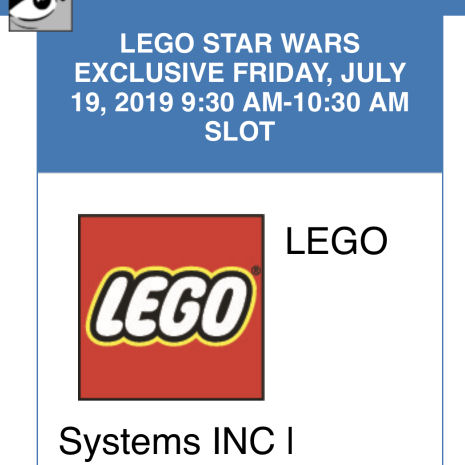The width and height of the screenshot is (465, 465).
Task: Tap the word "Systems" below the logo
Action: [130, 441]
